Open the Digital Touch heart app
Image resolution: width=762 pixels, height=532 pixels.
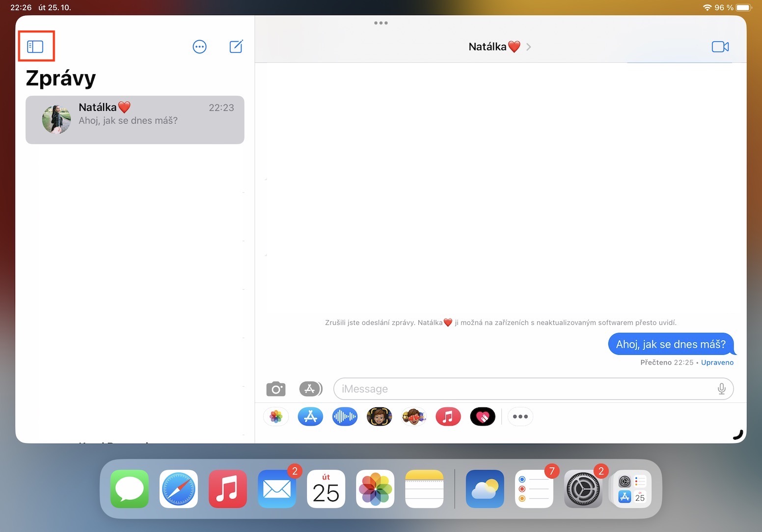483,417
